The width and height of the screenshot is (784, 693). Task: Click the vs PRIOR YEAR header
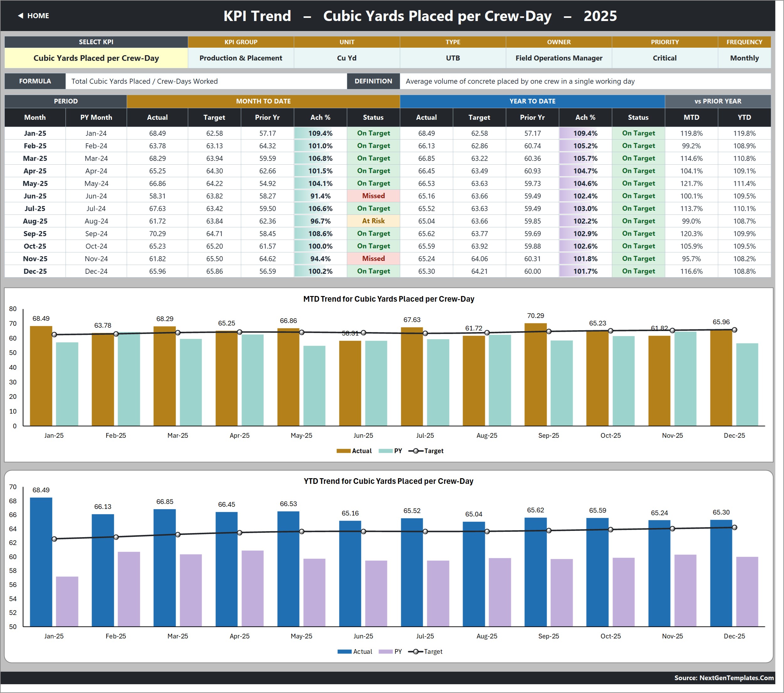pyautogui.click(x=718, y=101)
